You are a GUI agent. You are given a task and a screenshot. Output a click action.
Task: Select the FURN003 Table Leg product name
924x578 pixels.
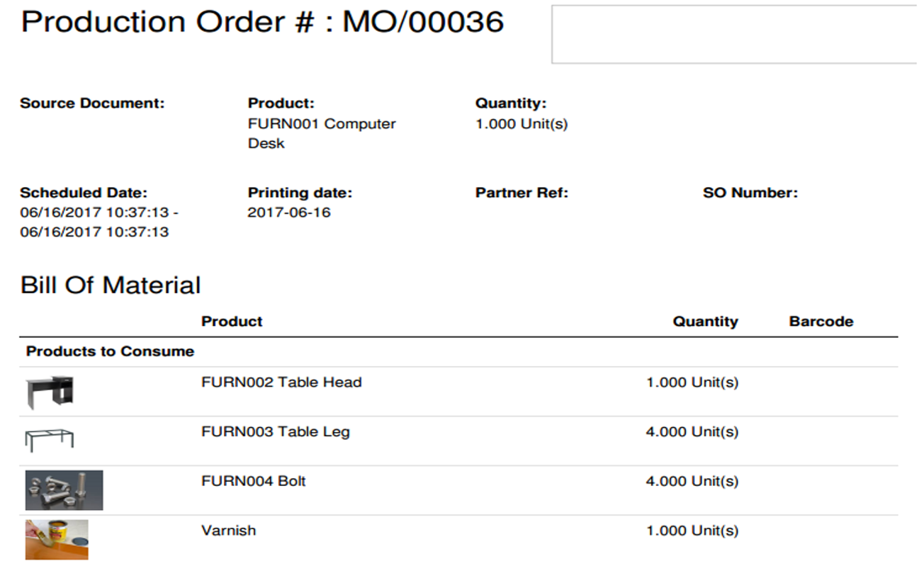[276, 432]
